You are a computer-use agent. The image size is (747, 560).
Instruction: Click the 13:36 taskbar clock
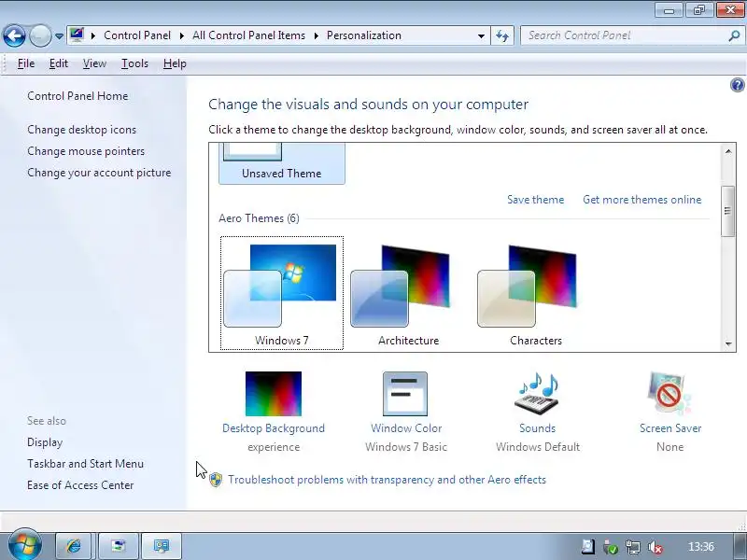pyautogui.click(x=701, y=547)
